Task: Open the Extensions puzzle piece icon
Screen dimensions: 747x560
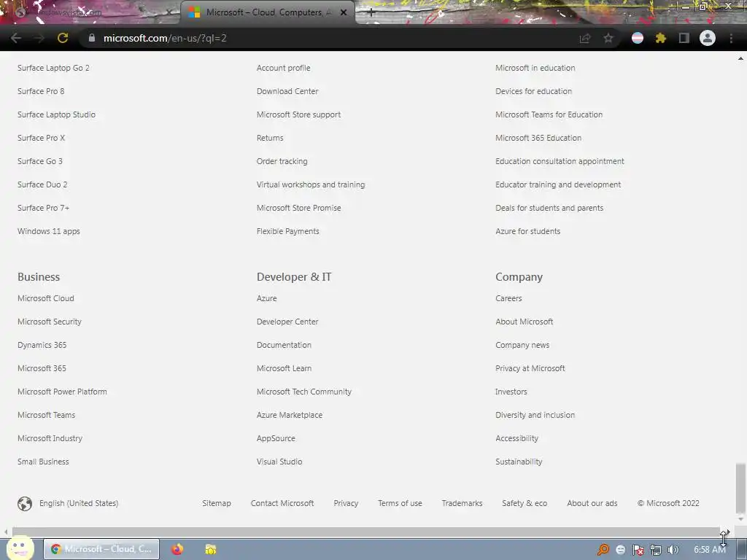Action: point(660,38)
